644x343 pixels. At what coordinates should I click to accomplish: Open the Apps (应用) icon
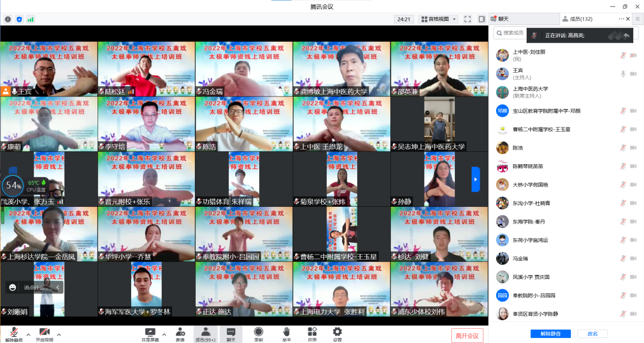click(x=312, y=332)
